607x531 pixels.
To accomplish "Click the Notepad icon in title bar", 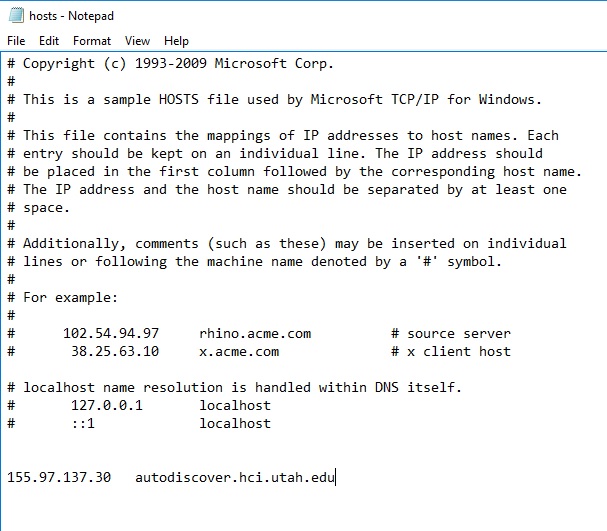I will [16, 15].
